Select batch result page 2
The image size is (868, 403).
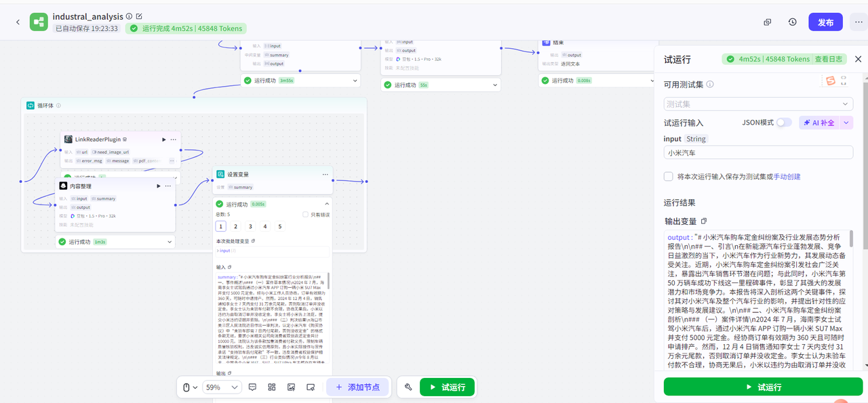[236, 227]
